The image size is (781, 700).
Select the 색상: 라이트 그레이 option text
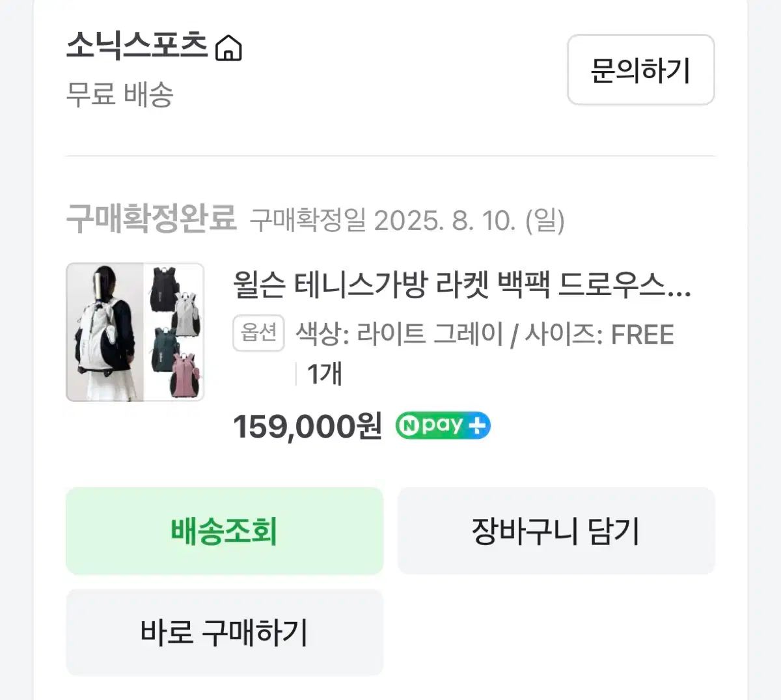(x=400, y=335)
